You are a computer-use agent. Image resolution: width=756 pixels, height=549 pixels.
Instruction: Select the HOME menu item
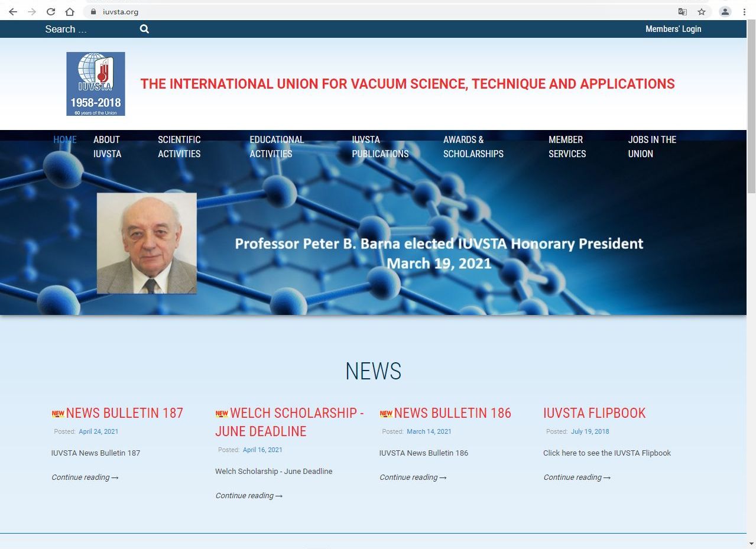pos(65,139)
